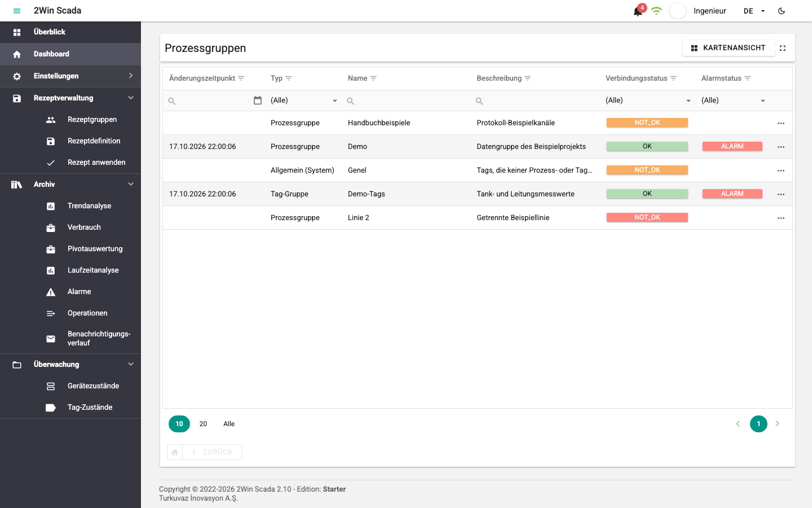
Task: Open Tag-Zustände
Action: pos(70,408)
